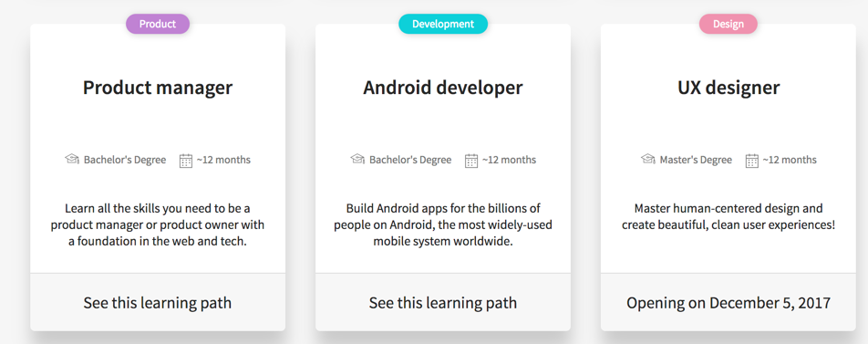868x344 pixels.
Task: See the Android developer learning path
Action: pyautogui.click(x=443, y=302)
